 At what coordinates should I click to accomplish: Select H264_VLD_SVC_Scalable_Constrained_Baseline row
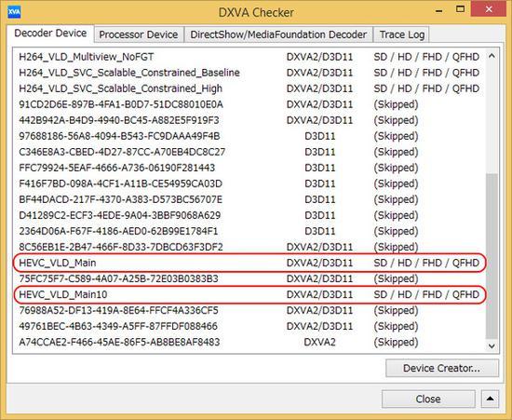coord(249,73)
